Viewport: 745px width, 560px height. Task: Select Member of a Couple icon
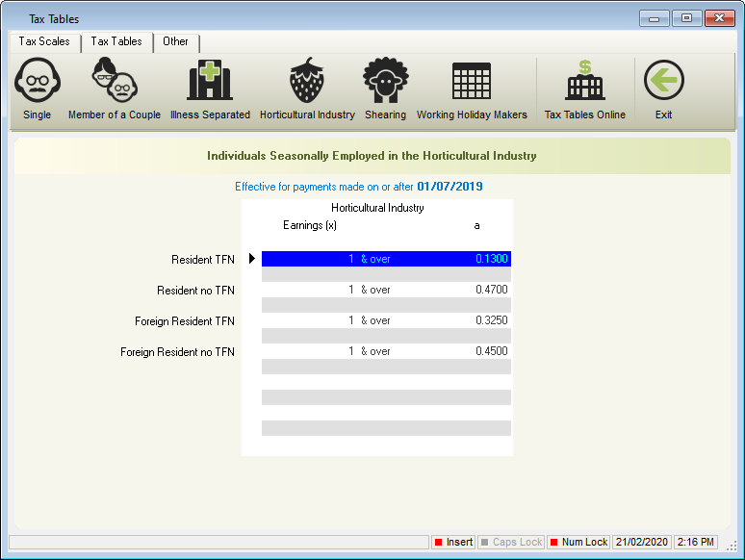pos(115,79)
